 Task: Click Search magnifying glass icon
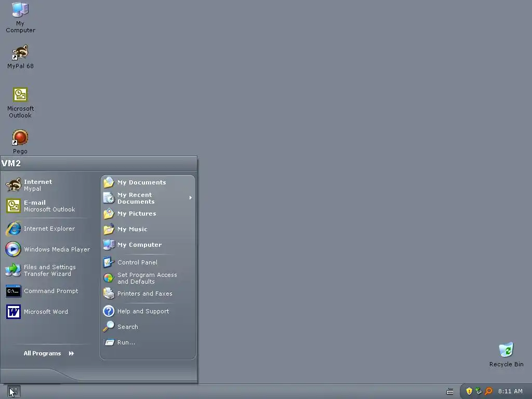click(x=109, y=327)
